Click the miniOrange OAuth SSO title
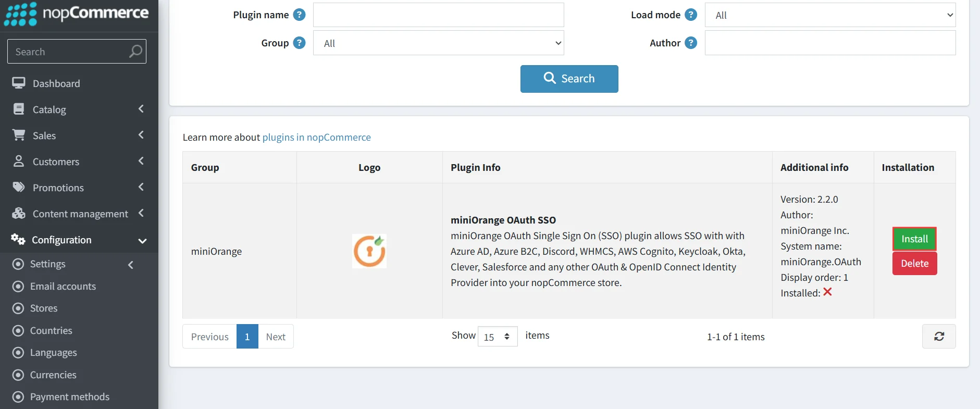The width and height of the screenshot is (980, 409). point(503,220)
